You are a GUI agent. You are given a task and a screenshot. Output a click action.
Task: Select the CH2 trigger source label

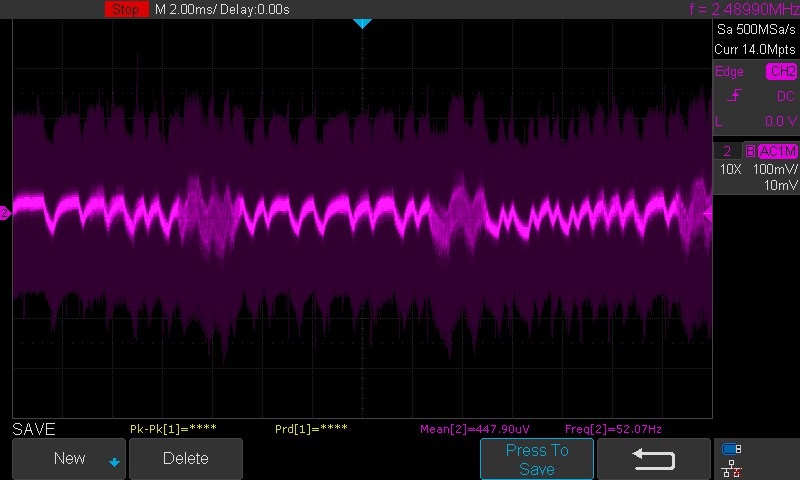click(x=782, y=71)
